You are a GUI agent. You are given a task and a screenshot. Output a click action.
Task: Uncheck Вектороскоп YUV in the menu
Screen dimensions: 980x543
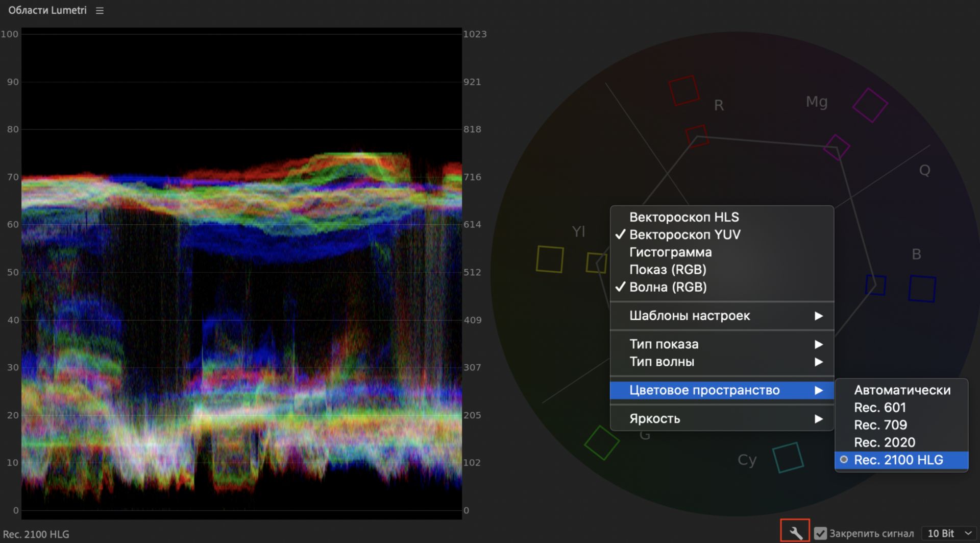click(x=684, y=234)
